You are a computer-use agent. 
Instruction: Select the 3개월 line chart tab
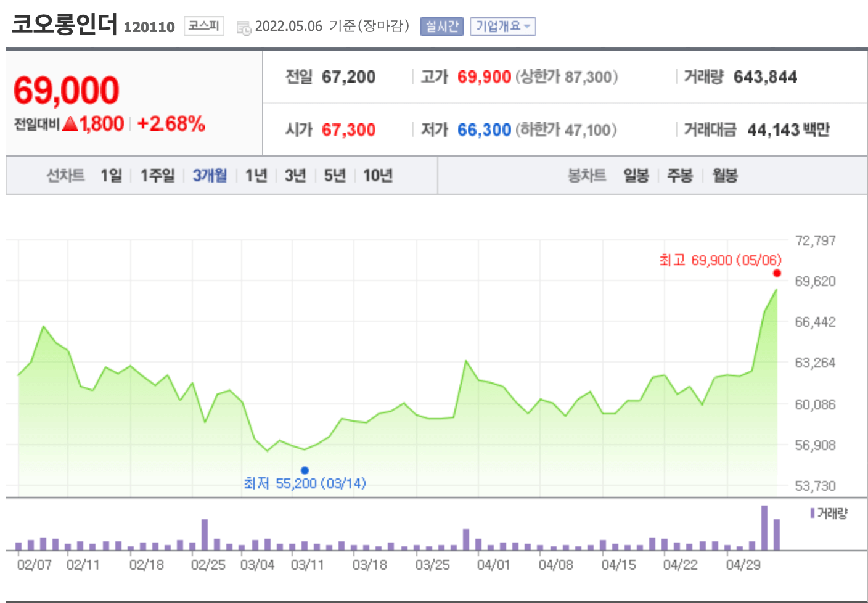(210, 176)
